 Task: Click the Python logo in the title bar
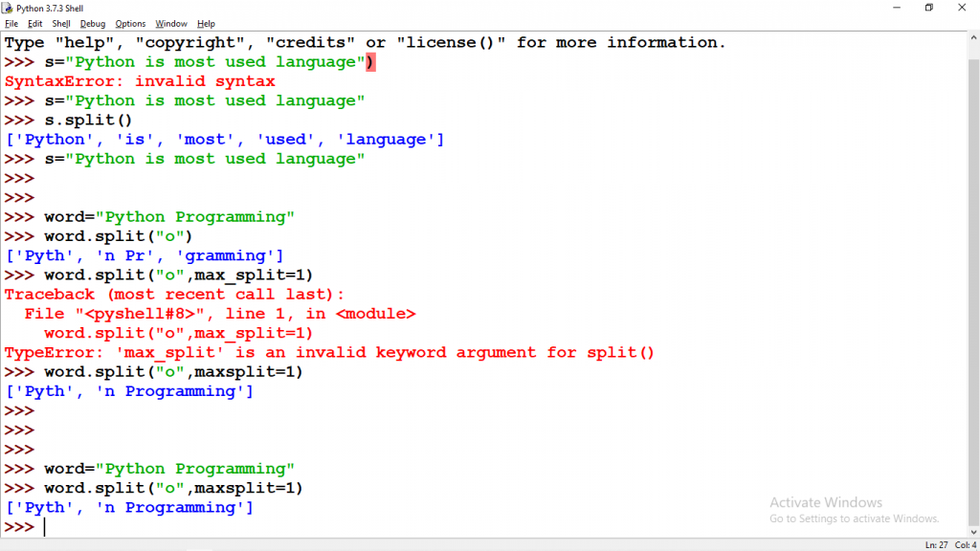pos(8,8)
